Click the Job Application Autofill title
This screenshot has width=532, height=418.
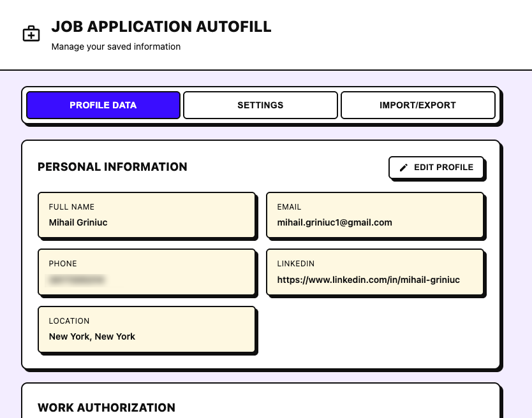click(x=161, y=27)
